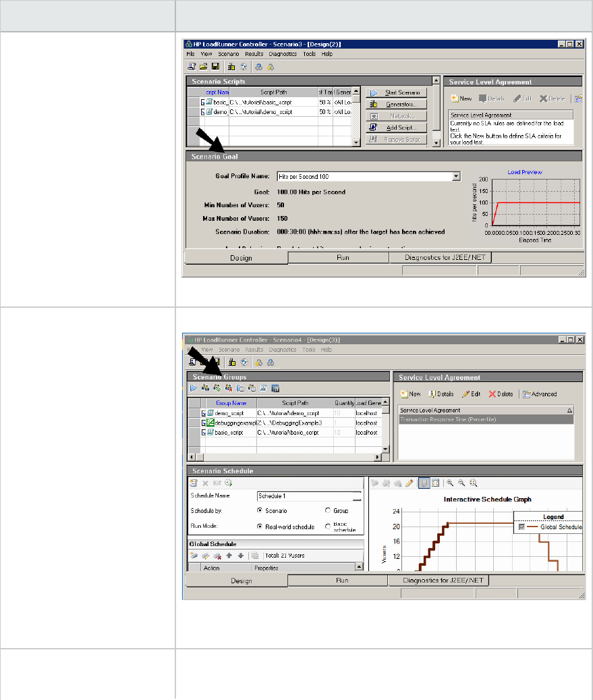Toggle checkbox for demo_script in Scenario Groups
Viewport: 593px width, 700px height.
pos(204,413)
